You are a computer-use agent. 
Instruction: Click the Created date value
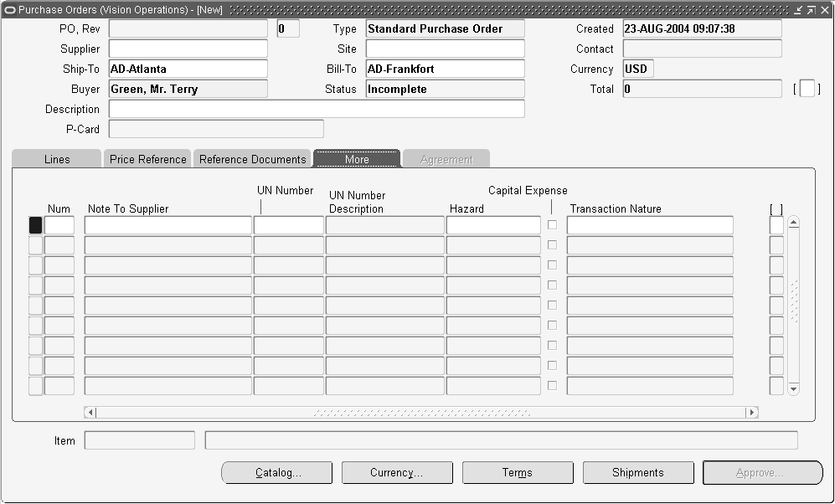point(703,28)
